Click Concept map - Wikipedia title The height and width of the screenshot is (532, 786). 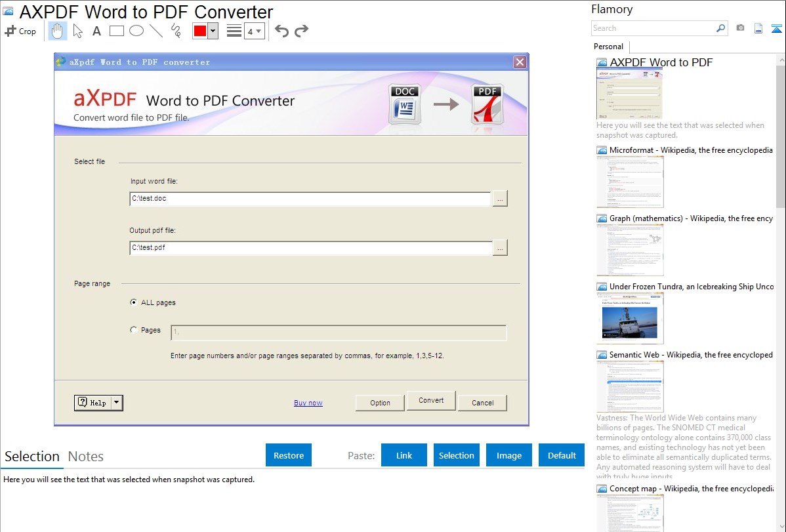pyautogui.click(x=692, y=488)
